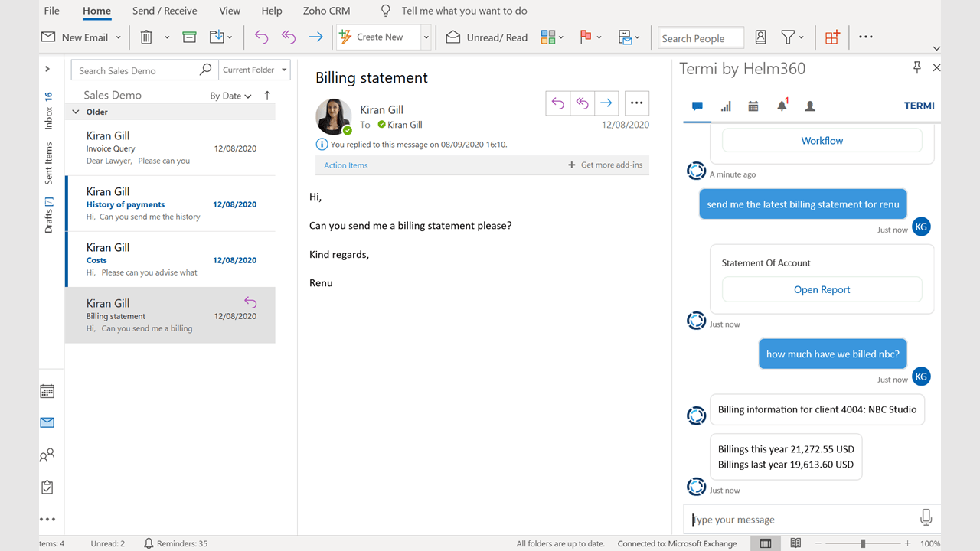Open Tasks in navigation sidebar
The height and width of the screenshot is (551, 980).
tap(47, 487)
